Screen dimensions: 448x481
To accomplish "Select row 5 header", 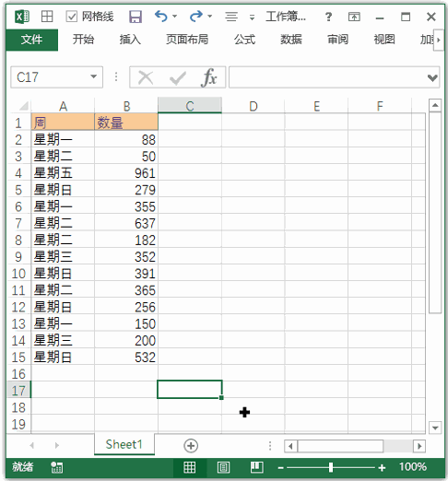I will pos(18,190).
